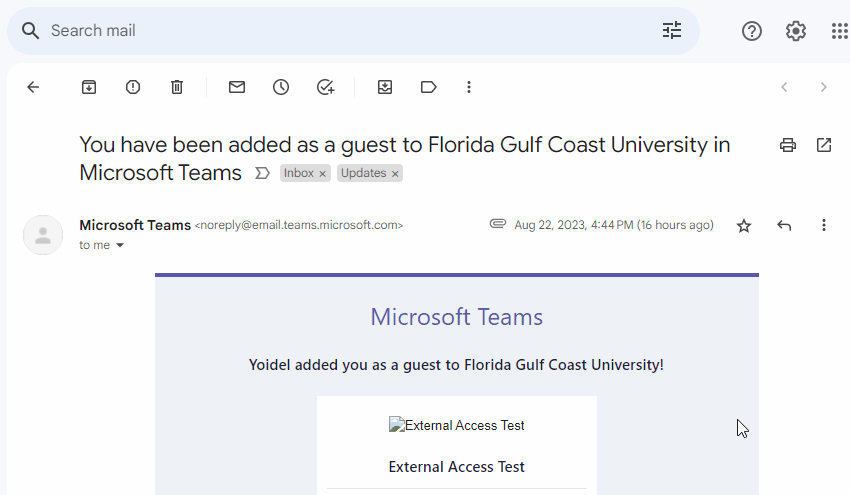Go back to inbox with arrow
The width and height of the screenshot is (850, 495).
(x=33, y=87)
